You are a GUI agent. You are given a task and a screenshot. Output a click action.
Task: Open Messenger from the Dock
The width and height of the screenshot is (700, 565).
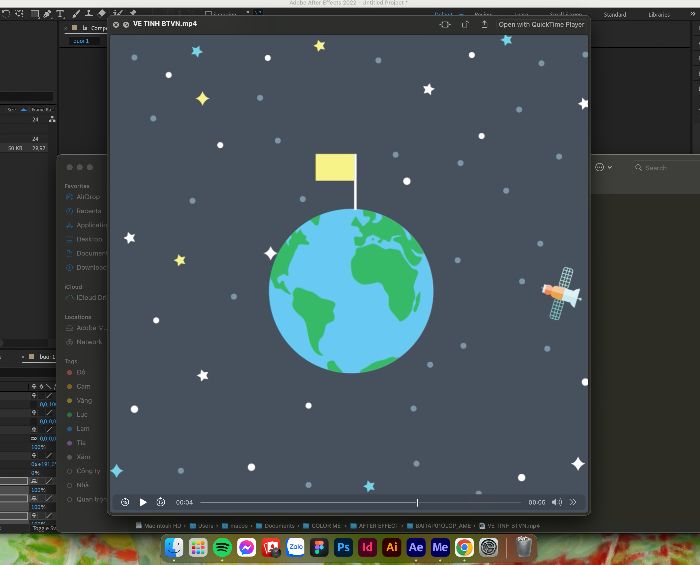coord(246,547)
